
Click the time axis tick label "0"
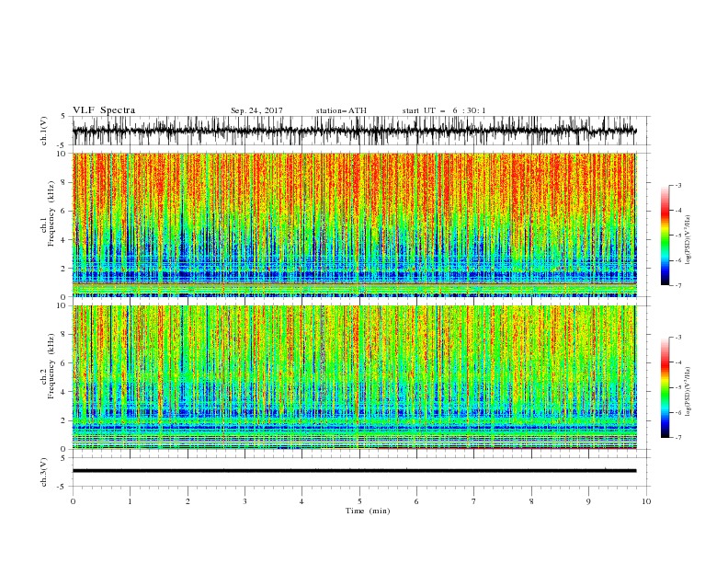[x=73, y=501]
